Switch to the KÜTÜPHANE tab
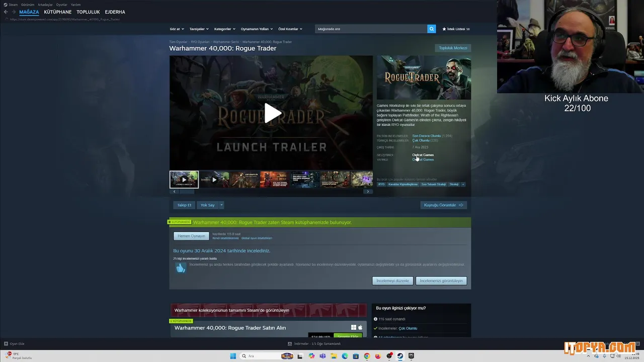The width and height of the screenshot is (644, 362). (57, 12)
